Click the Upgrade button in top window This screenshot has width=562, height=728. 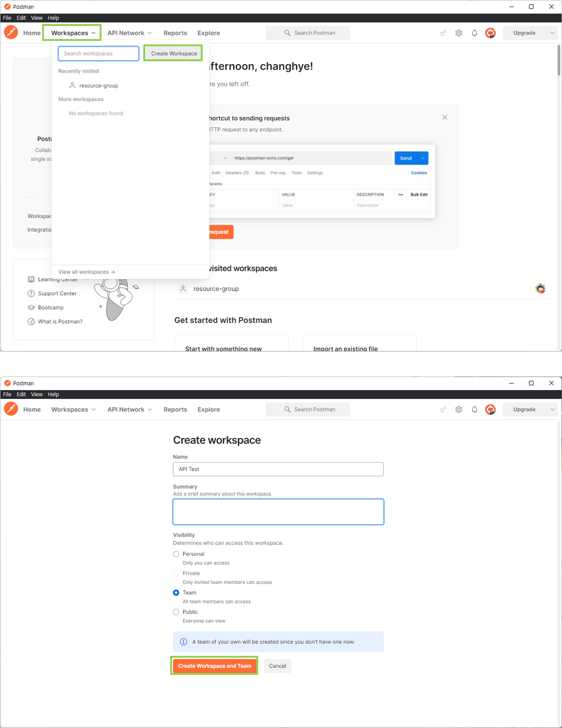pos(524,33)
